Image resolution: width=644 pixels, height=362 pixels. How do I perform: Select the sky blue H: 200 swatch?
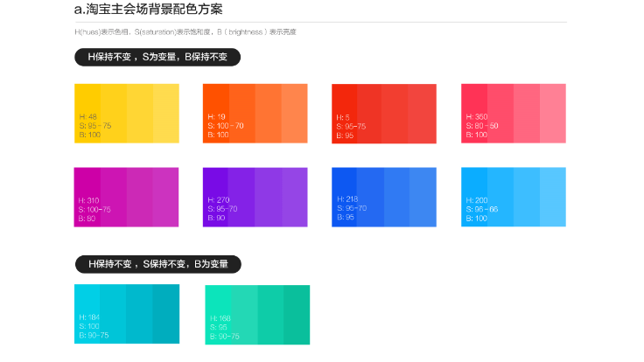[x=514, y=197]
